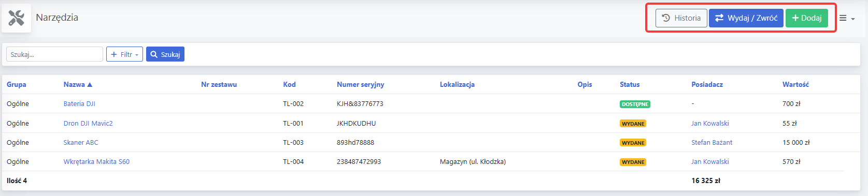
Task: Sort by the Grupa column header
Action: pos(17,84)
